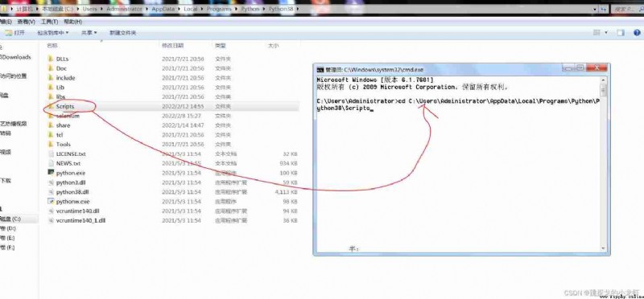Expand the arrow after Local in breadcrumb
644x299 pixels.
[x=203, y=9]
